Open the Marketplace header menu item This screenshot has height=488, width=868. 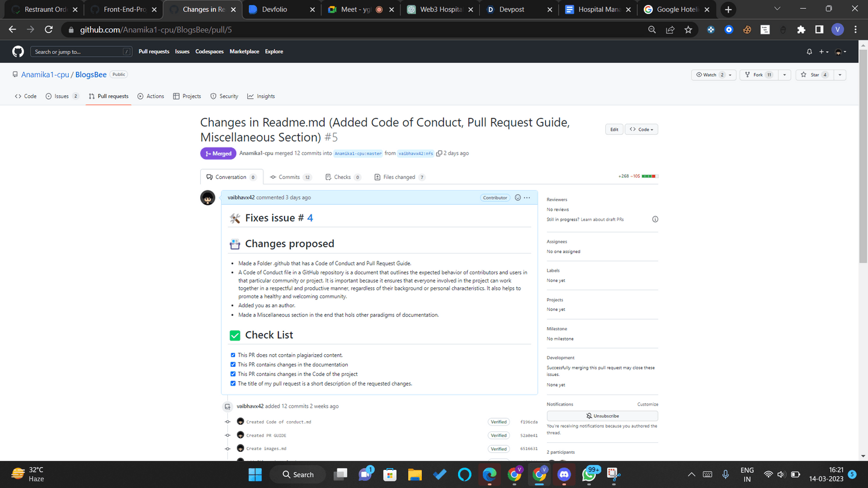coord(244,52)
